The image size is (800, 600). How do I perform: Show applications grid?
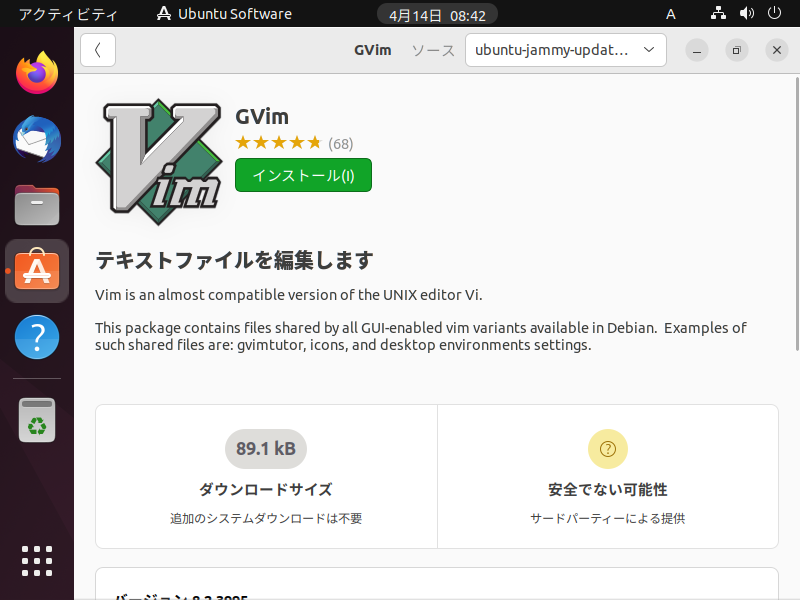[x=37, y=561]
